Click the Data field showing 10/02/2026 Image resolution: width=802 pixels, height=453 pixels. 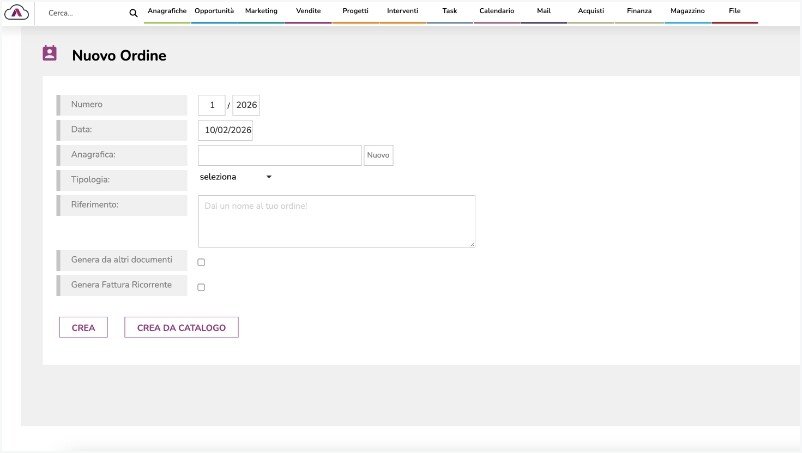click(x=228, y=130)
